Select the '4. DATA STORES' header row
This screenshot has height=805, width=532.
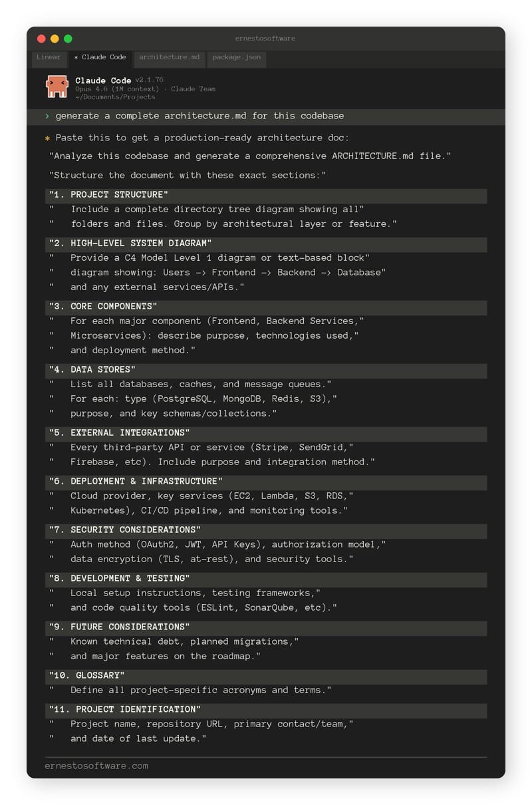(x=266, y=370)
